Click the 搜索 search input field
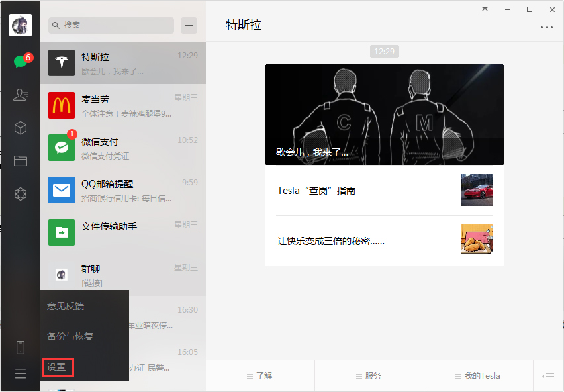Screen dimensions: 564x392 tap(111, 25)
